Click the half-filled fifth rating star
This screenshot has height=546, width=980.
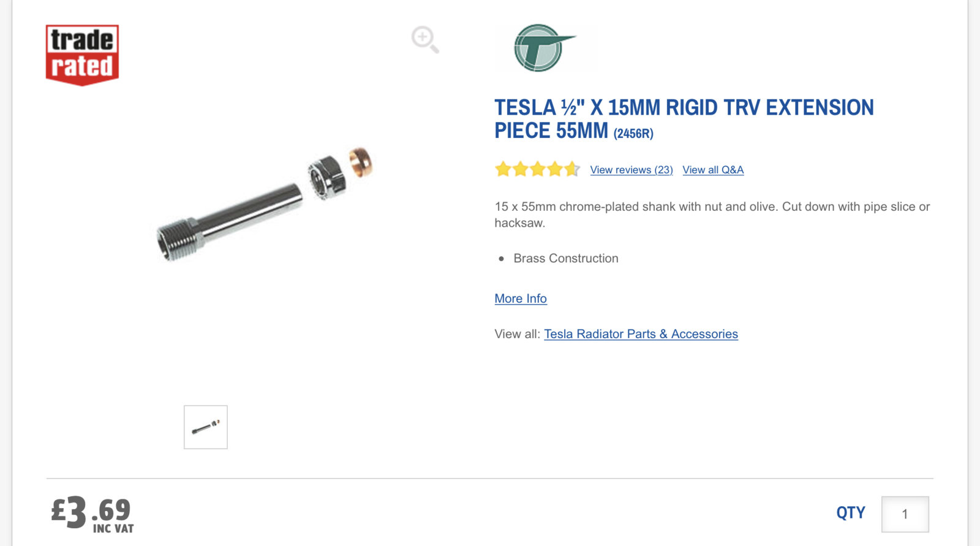pos(572,169)
